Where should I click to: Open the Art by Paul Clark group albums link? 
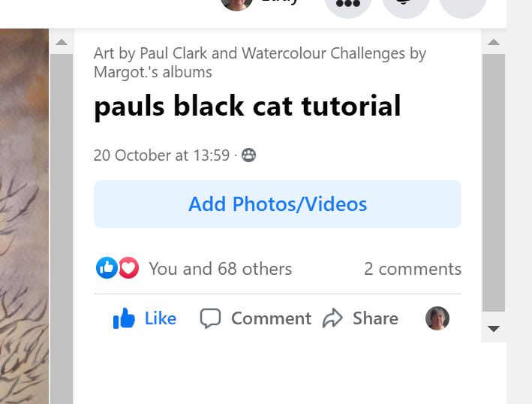pyautogui.click(x=260, y=63)
